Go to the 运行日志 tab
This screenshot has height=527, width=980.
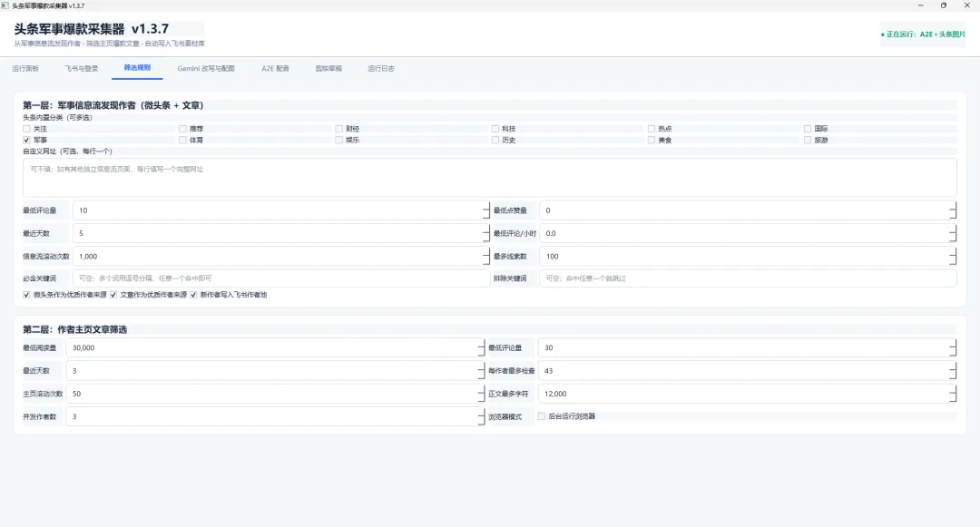click(381, 69)
